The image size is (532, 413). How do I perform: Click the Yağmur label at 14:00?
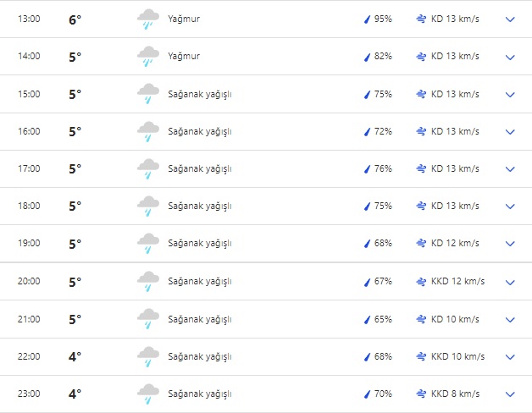pos(185,56)
